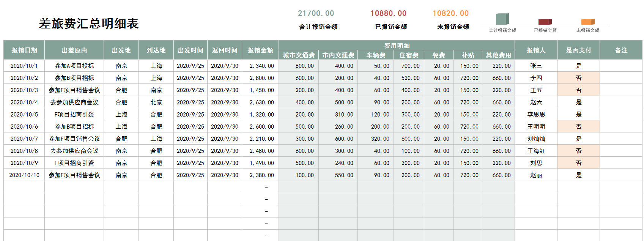Select the 报销日期 column header
Viewport: 644px width, 241px height.
(x=24, y=50)
